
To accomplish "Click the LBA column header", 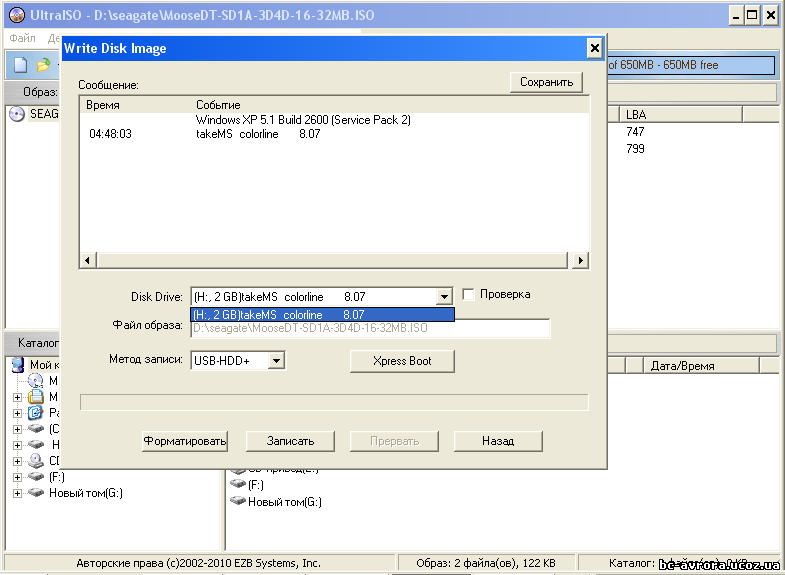I will pyautogui.click(x=680, y=114).
